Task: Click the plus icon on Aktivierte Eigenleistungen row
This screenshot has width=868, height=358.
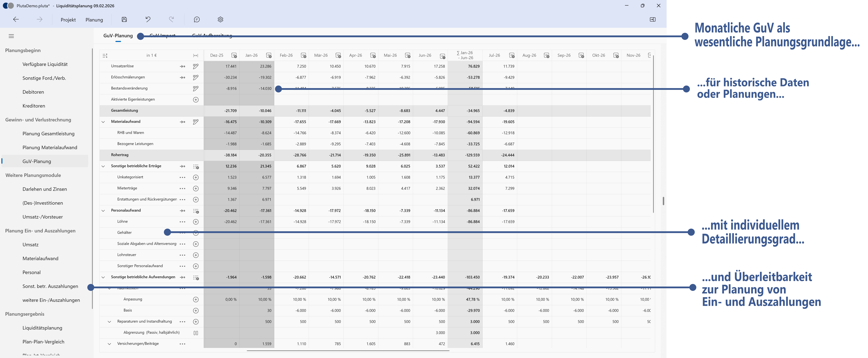Action: pos(195,99)
